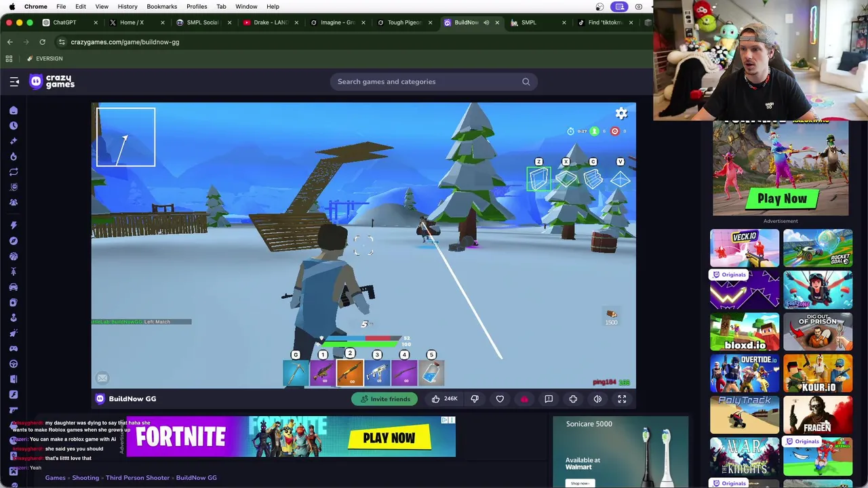Click the CrazyGames logo
This screenshot has height=488, width=868.
pos(52,82)
